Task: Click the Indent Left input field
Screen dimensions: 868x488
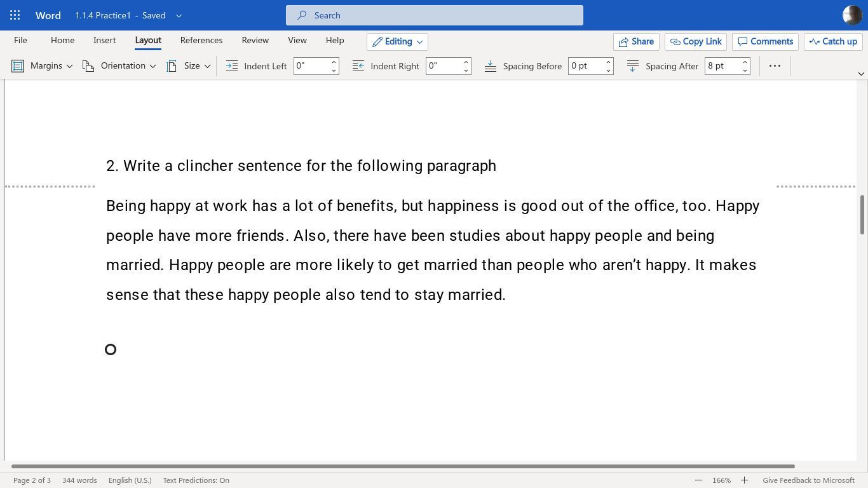Action: point(311,66)
